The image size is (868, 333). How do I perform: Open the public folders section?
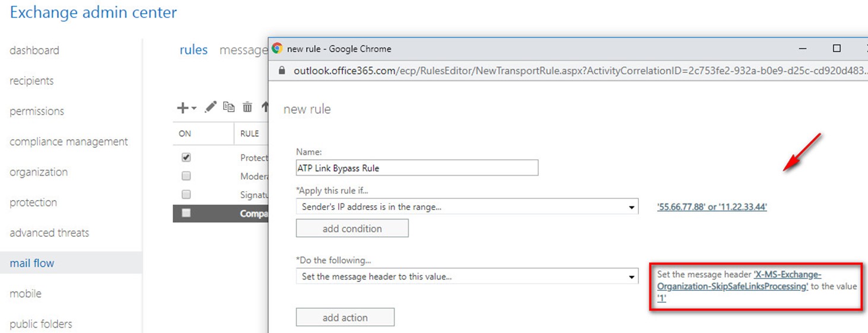tap(41, 324)
